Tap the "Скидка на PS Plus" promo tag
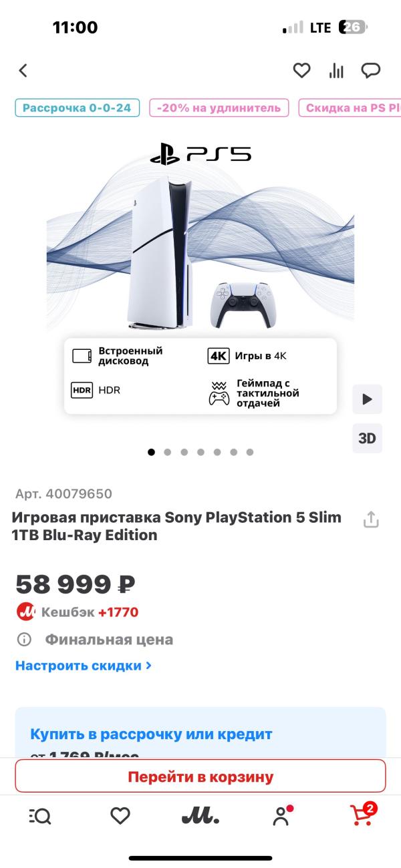The height and width of the screenshot is (868, 401). (351, 108)
